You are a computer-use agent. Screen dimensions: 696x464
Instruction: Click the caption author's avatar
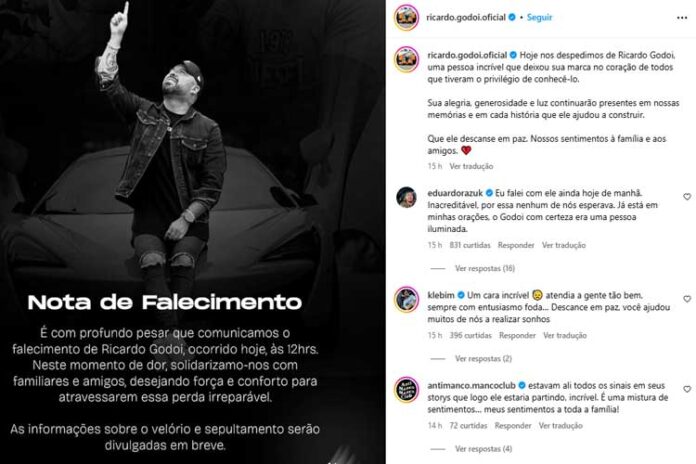pos(407,59)
